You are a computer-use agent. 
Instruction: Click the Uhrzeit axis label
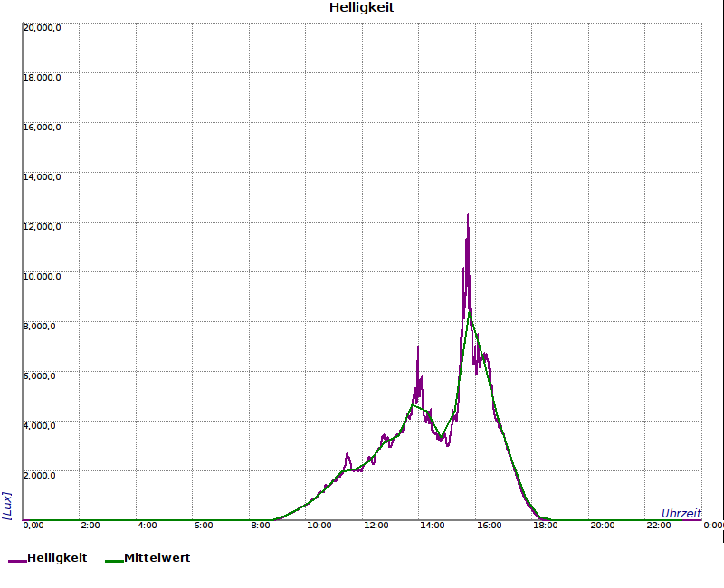coord(681,514)
